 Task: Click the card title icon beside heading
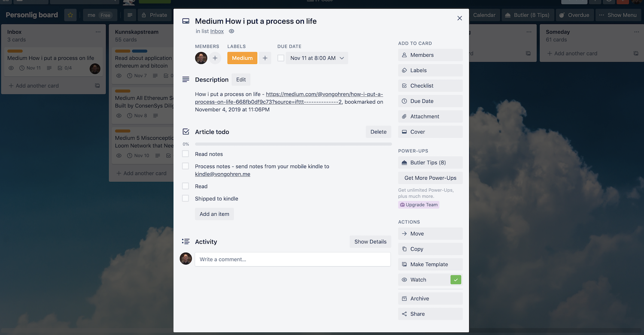coord(186,21)
